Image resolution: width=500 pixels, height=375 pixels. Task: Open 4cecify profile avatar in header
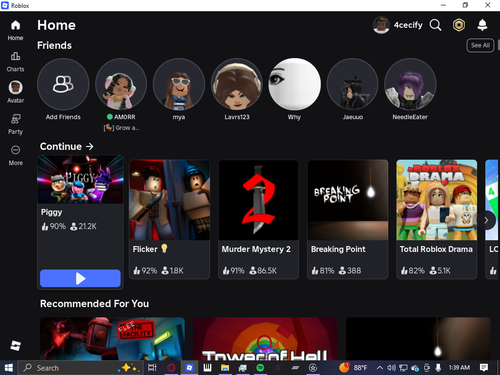(x=381, y=25)
